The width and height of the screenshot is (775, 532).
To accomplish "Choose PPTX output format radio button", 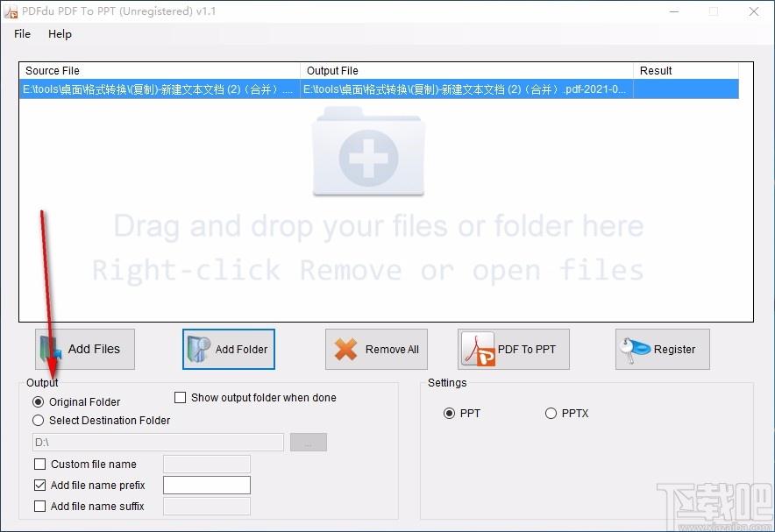I will click(551, 414).
